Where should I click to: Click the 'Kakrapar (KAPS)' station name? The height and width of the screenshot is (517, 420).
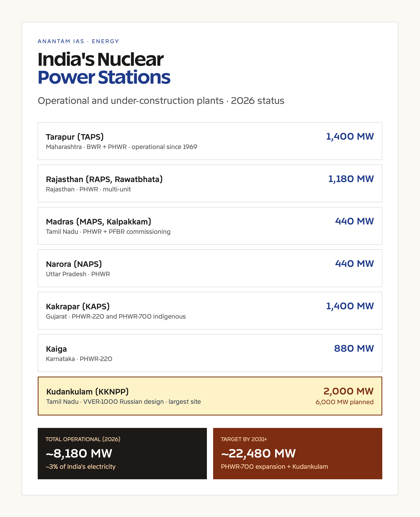78,306
